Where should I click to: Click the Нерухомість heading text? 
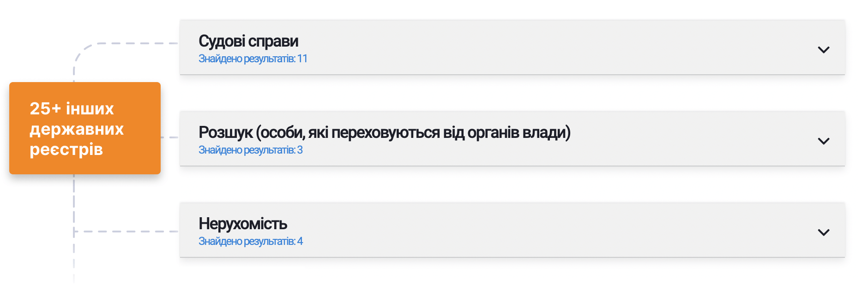coord(243,224)
